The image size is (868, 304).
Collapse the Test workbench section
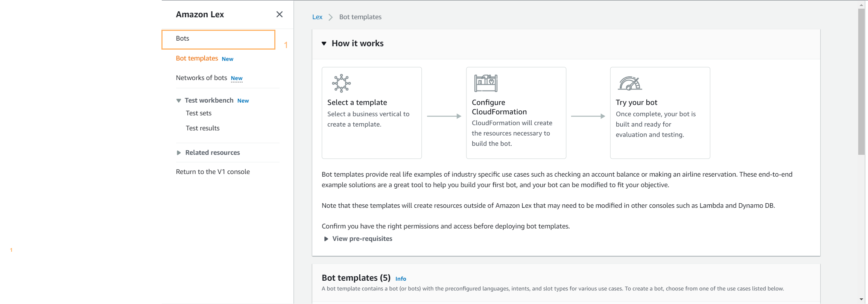tap(179, 101)
